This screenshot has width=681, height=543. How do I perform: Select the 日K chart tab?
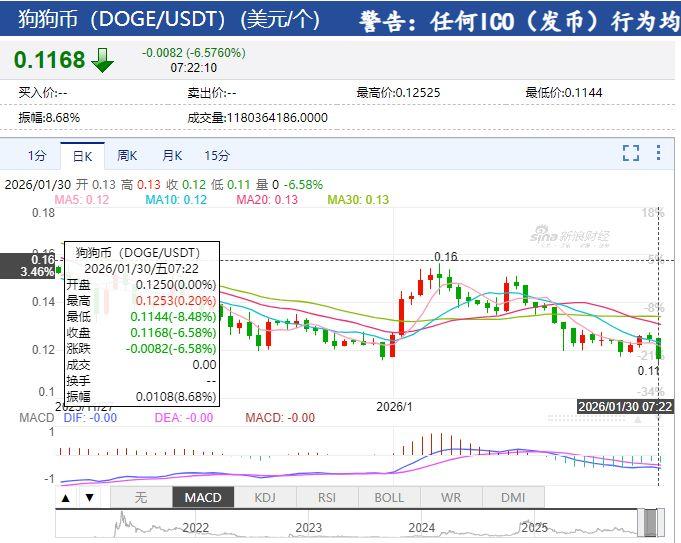(82, 156)
